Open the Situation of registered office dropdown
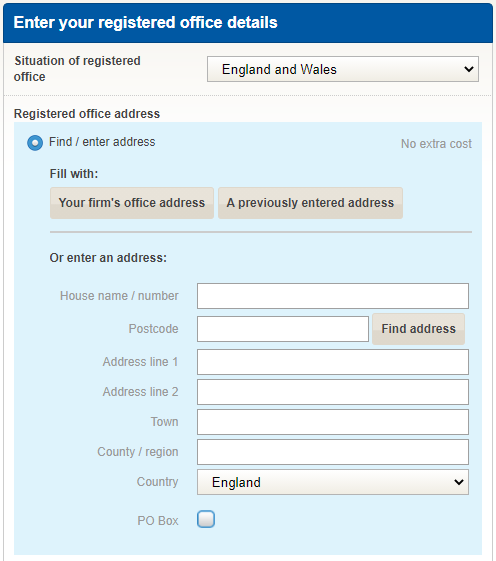Screen dimensions: 496x561 point(342,69)
